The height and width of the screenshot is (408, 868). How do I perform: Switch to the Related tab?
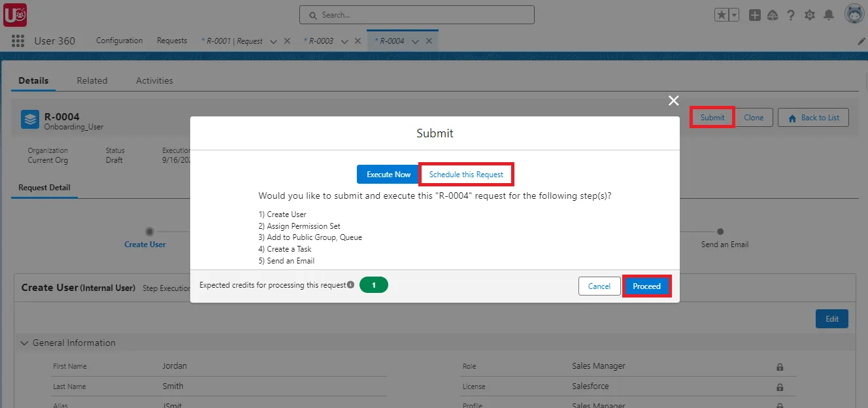point(92,80)
